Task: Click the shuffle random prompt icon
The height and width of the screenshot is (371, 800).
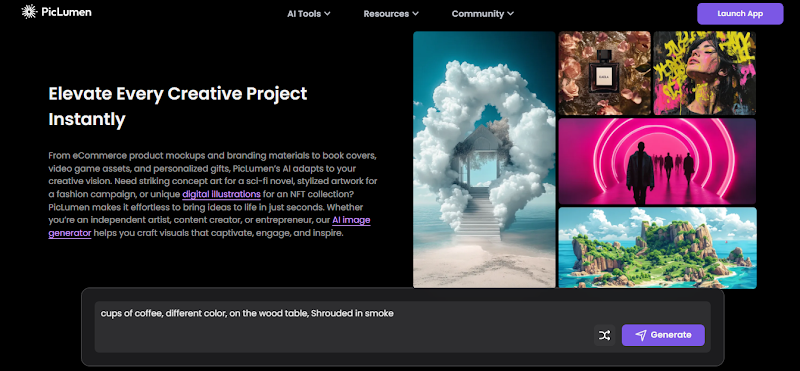Action: [x=605, y=335]
